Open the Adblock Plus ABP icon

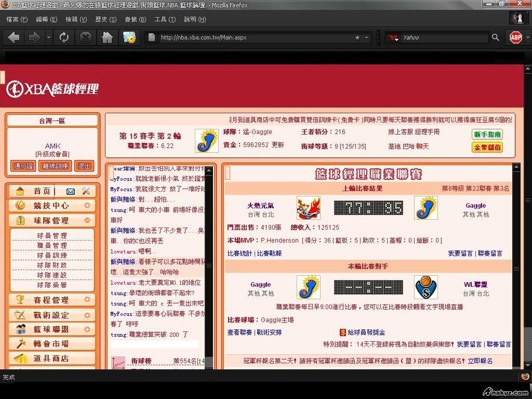point(516,37)
